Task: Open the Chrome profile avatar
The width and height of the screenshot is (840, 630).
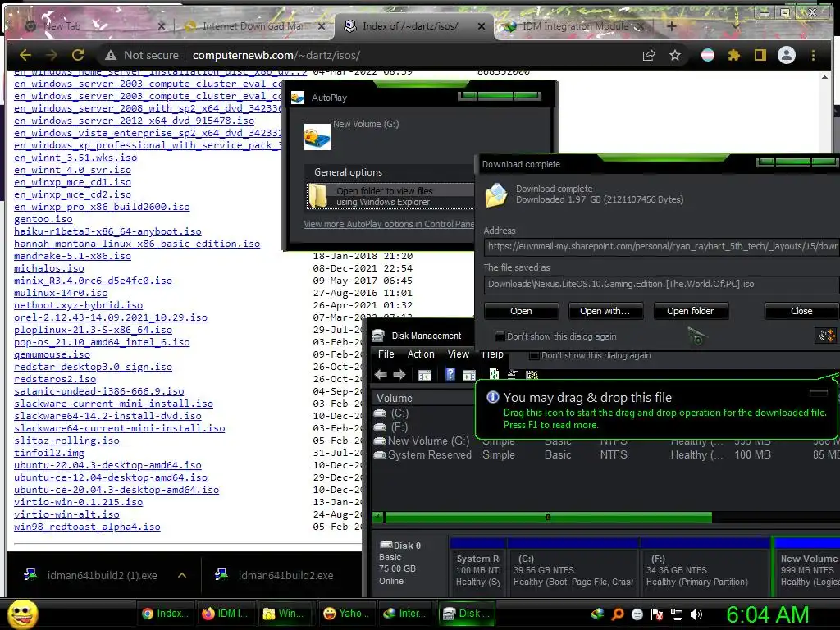Action: pyautogui.click(x=787, y=55)
